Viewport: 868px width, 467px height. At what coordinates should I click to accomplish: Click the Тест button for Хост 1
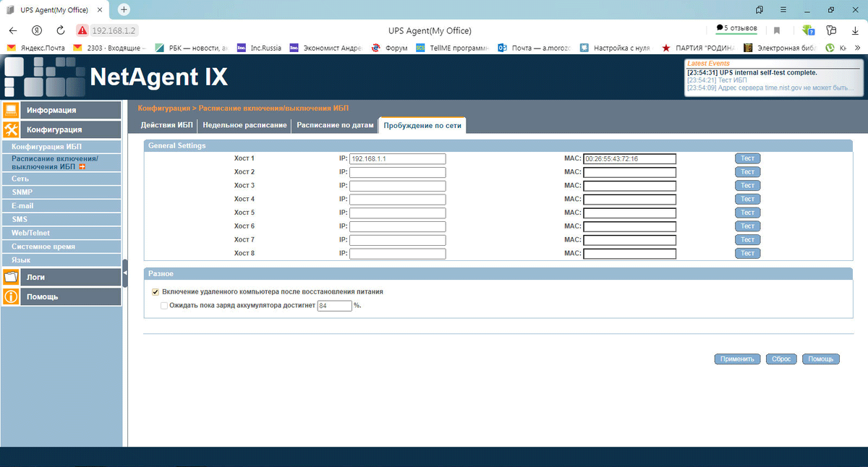tap(747, 158)
